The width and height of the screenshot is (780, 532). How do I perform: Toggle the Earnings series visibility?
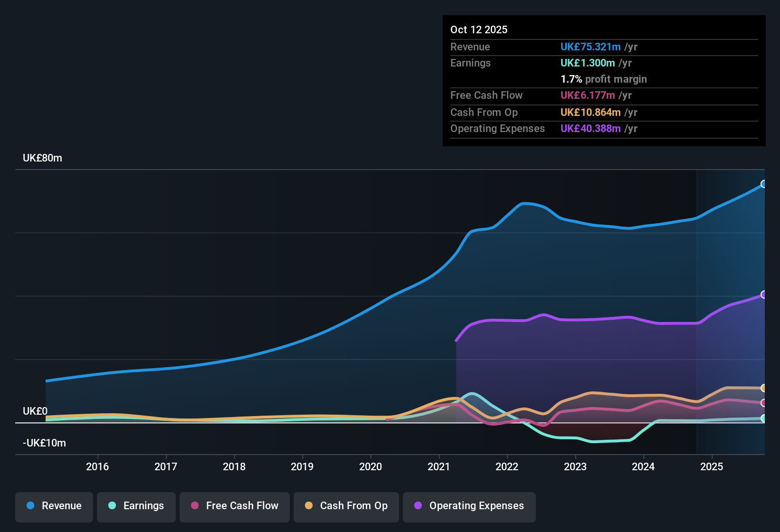coord(136,506)
